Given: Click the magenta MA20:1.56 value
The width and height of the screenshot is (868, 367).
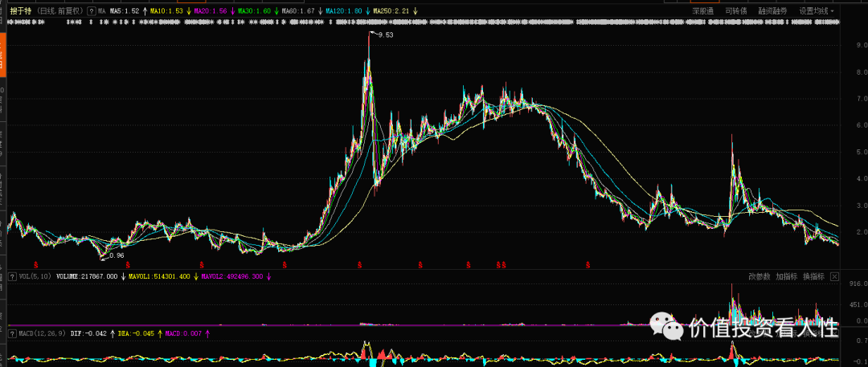Looking at the screenshot, I should pos(211,11).
